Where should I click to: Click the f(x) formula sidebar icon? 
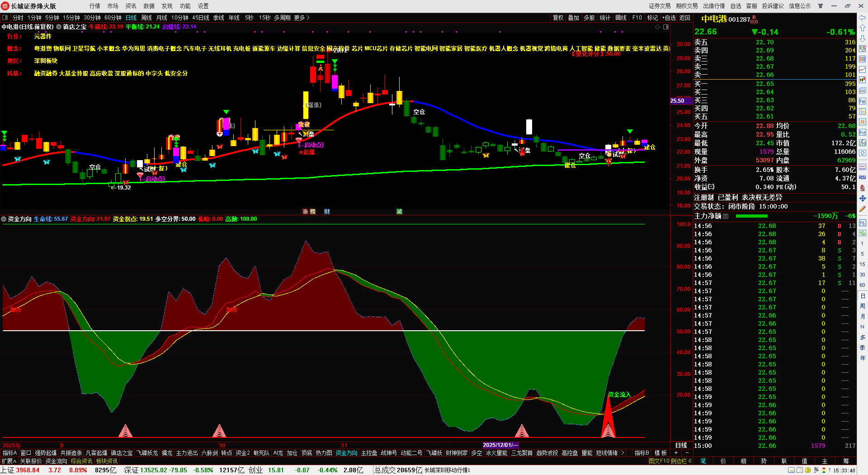(x=863, y=143)
